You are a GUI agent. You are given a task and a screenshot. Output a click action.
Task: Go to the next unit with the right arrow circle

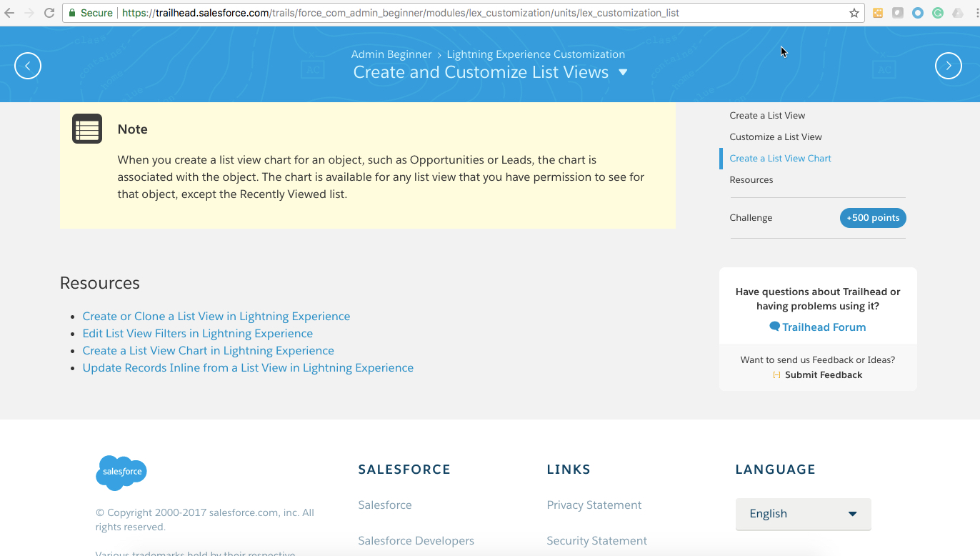(949, 66)
